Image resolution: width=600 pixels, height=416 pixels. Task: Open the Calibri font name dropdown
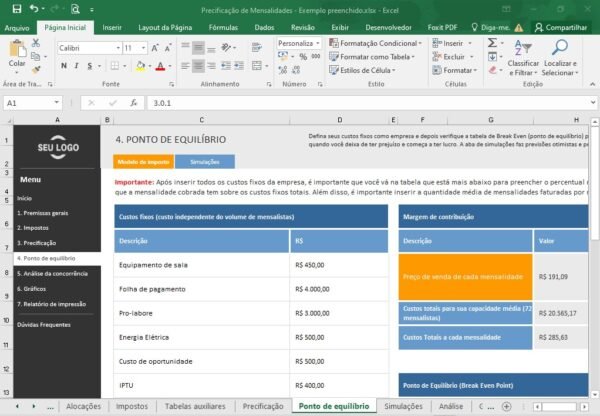point(118,48)
